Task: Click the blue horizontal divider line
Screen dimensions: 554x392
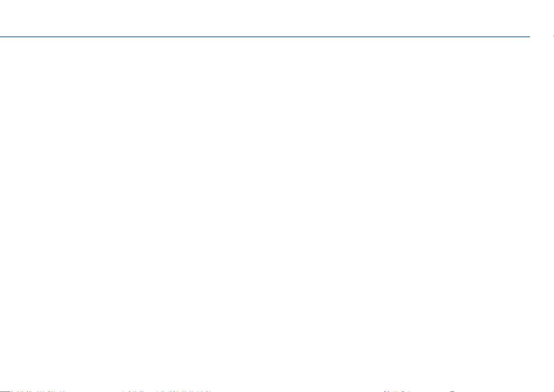Action: click(265, 37)
